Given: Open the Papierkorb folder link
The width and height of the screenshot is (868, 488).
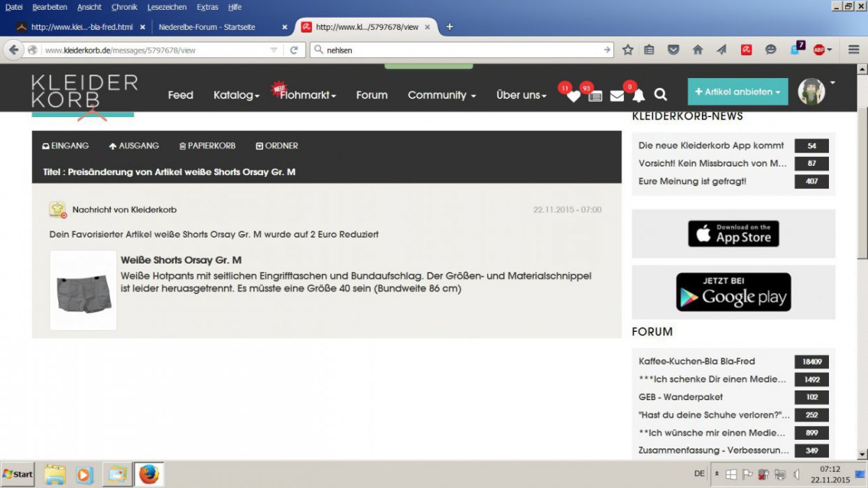Looking at the screenshot, I should (207, 146).
